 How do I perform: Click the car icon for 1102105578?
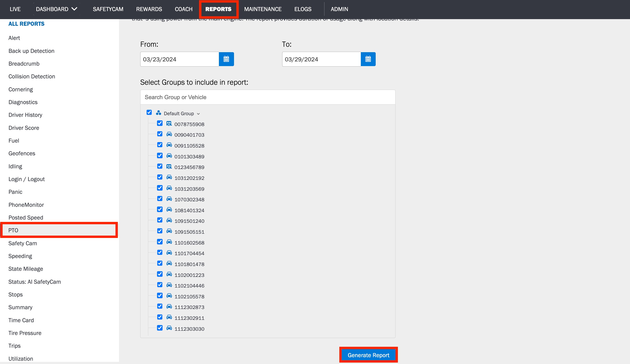(x=169, y=296)
